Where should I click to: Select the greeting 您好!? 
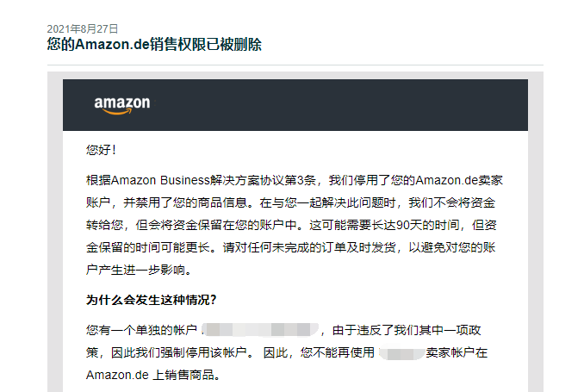click(x=101, y=150)
